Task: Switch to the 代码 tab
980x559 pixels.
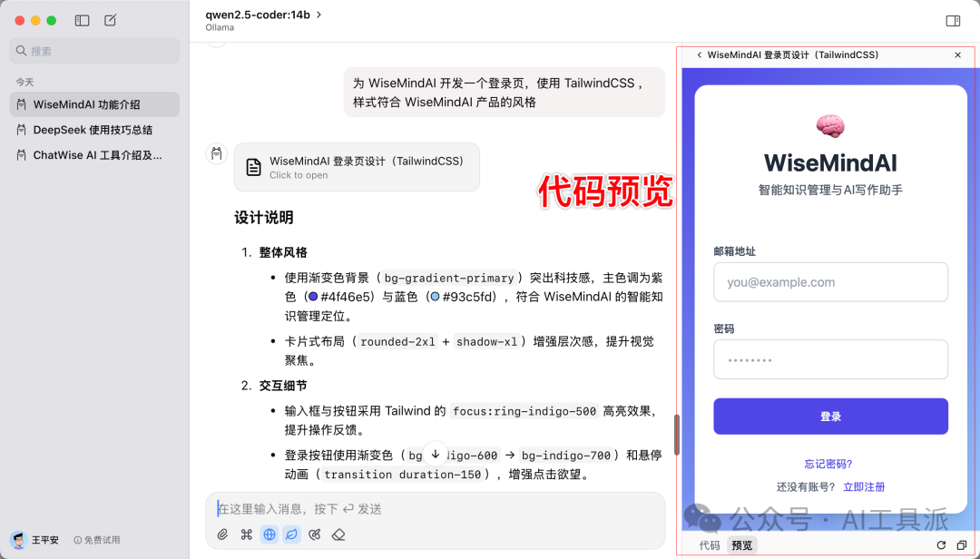Action: coord(709,545)
